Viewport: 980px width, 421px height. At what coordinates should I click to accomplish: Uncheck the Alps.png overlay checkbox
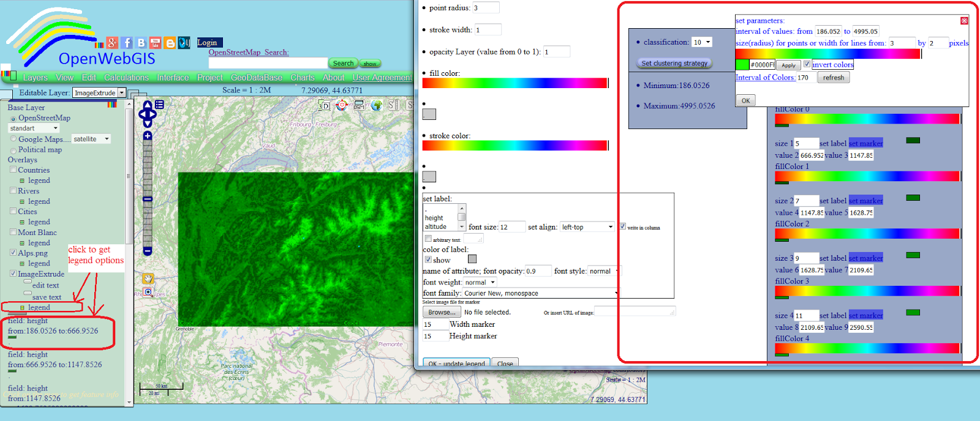pyautogui.click(x=13, y=252)
